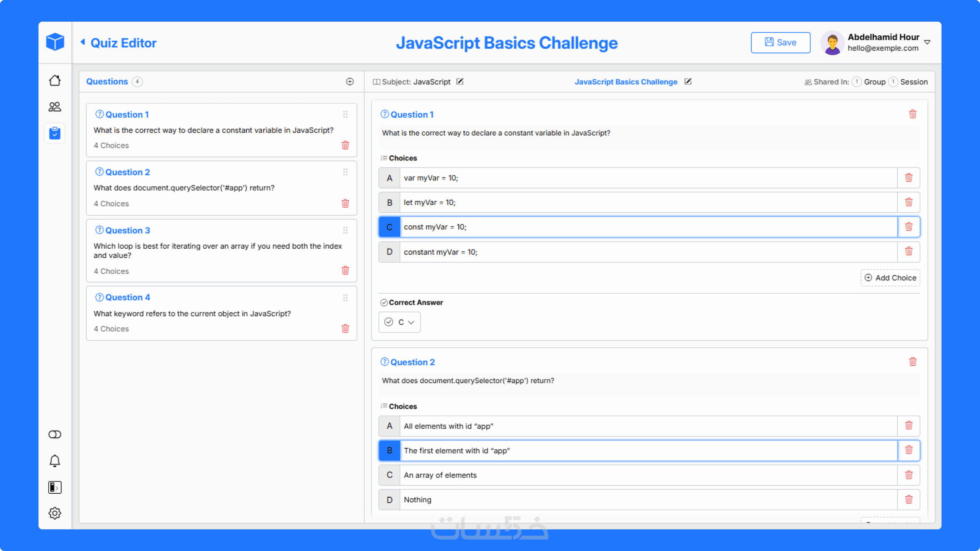Toggle the theme switch in sidebar

coord(55,435)
